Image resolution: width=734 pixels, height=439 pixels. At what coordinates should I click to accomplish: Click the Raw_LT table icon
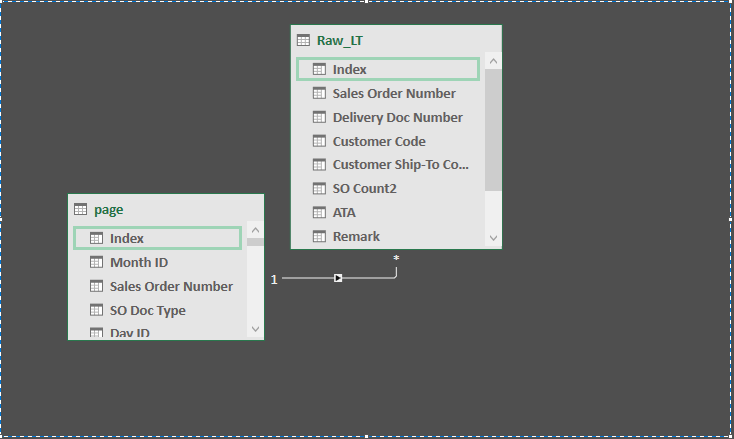point(303,40)
